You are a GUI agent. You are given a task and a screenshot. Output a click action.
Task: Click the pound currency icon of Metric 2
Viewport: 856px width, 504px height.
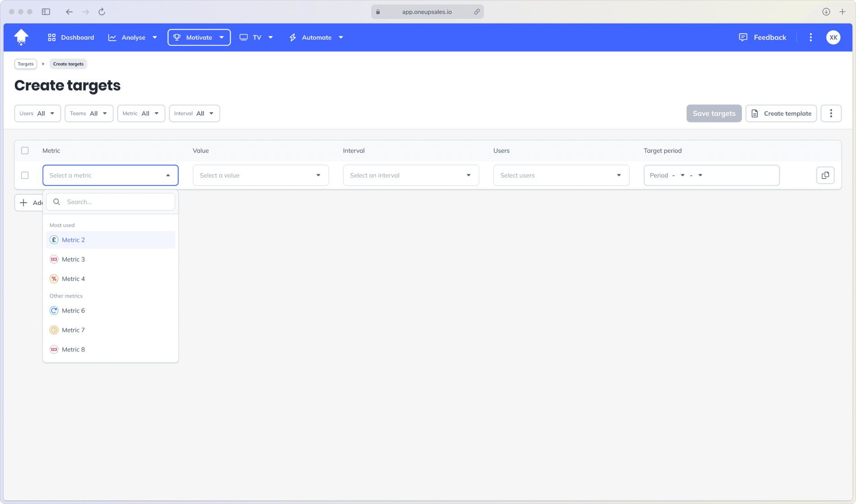pos(54,240)
